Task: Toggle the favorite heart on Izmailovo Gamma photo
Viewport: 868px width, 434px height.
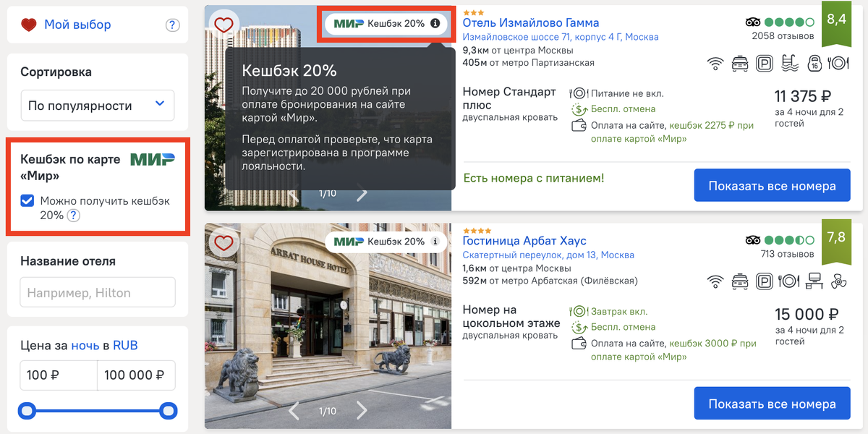Action: click(224, 24)
